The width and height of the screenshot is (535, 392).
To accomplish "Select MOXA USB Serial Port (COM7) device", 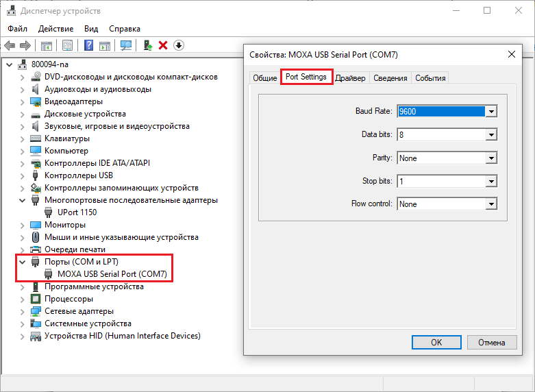I will click(x=112, y=274).
